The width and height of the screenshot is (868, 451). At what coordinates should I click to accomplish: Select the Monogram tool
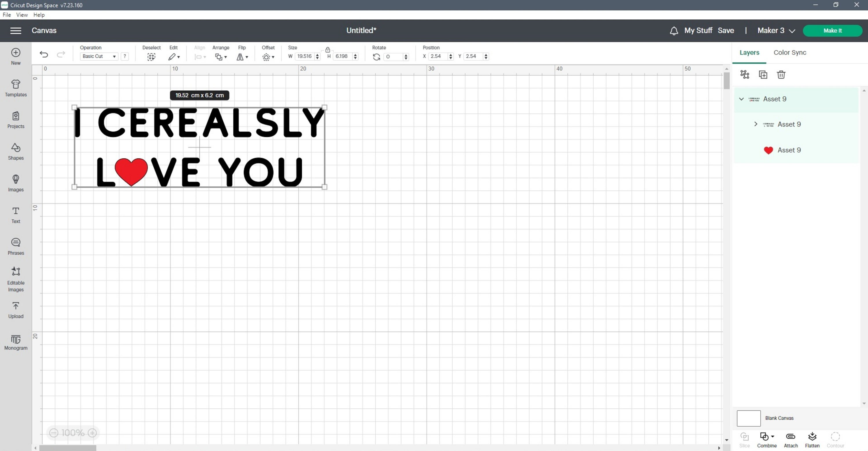16,342
